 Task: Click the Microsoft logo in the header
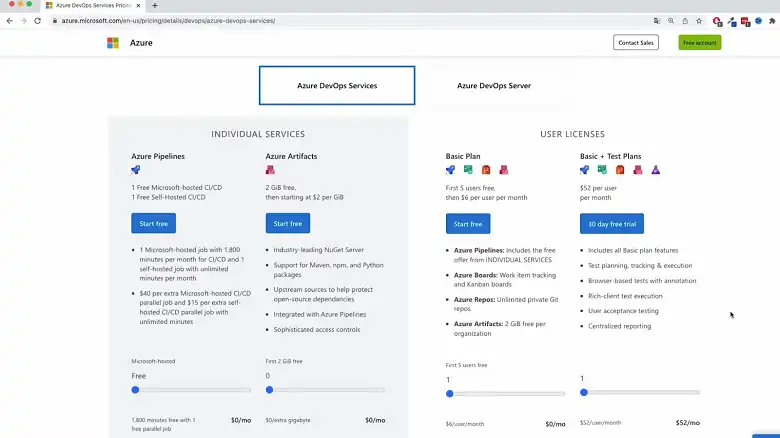pyautogui.click(x=113, y=43)
